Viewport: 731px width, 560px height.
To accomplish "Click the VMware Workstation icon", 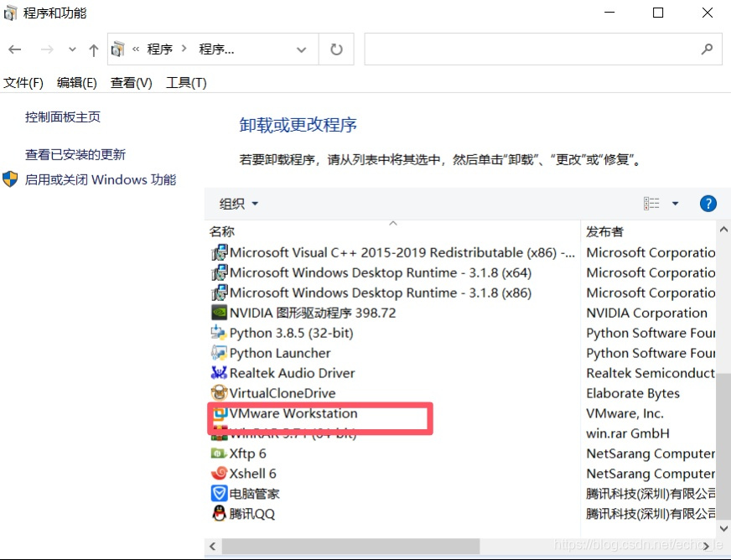I will click(220, 413).
